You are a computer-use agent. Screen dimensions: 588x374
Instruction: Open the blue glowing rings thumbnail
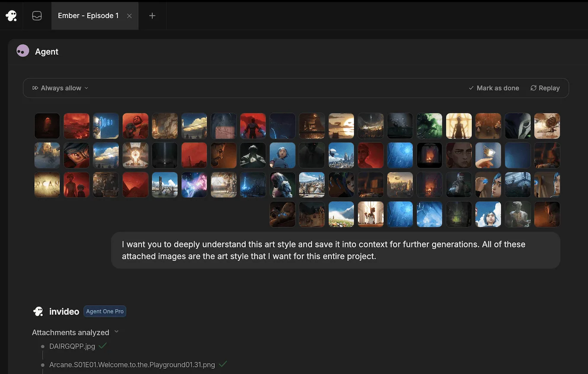coord(106,126)
